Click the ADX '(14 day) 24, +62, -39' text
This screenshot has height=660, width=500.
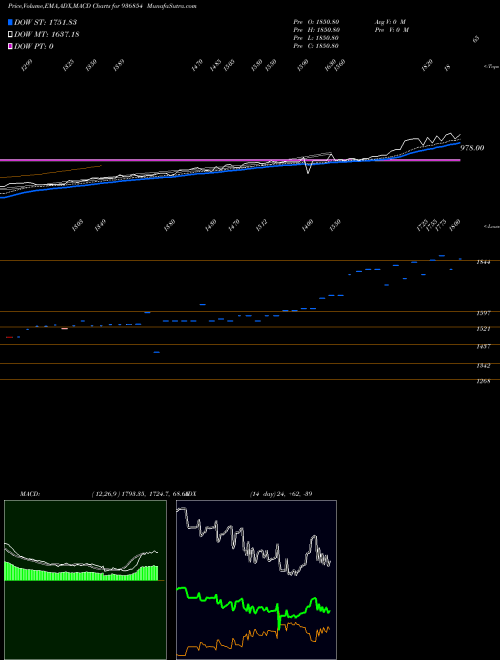281,494
